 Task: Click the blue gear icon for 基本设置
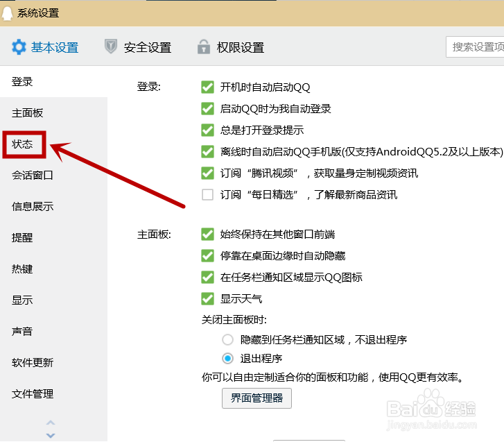pyautogui.click(x=19, y=47)
